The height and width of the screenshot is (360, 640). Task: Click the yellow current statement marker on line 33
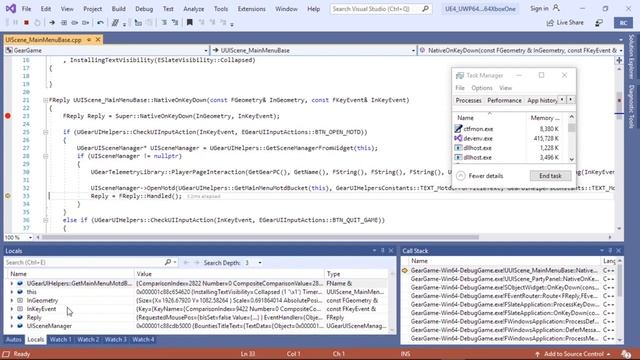tap(8, 196)
